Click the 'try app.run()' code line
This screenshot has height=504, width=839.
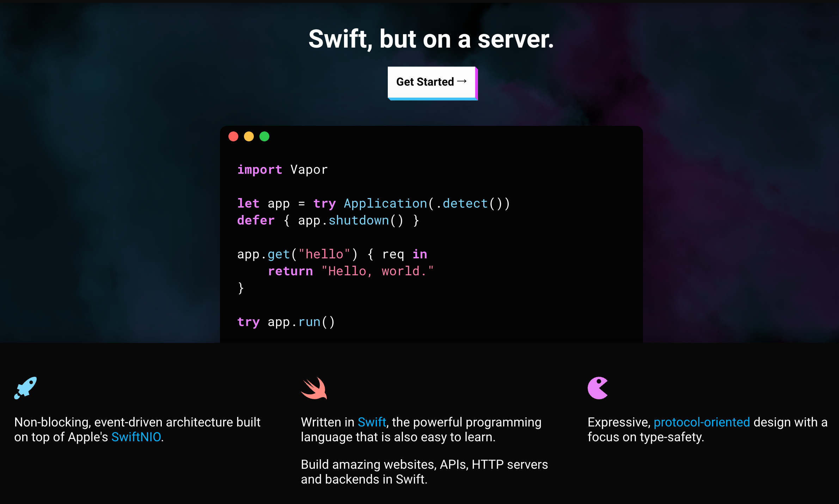286,322
